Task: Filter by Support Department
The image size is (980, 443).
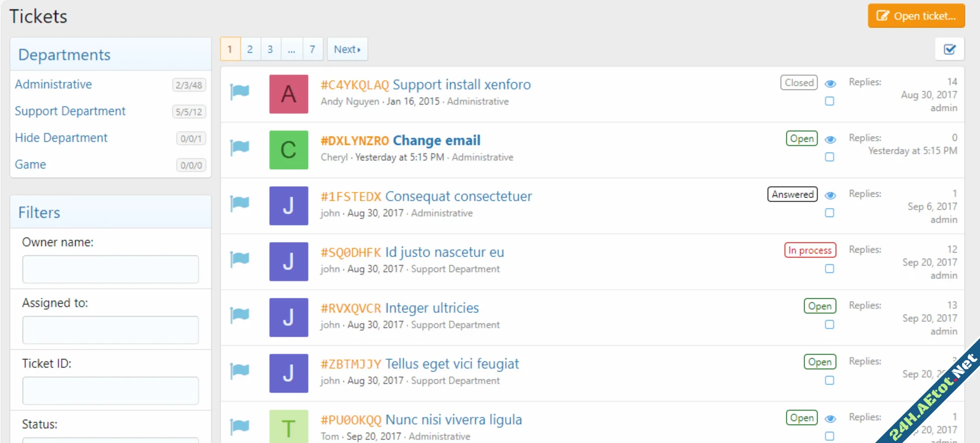Action: tap(70, 111)
